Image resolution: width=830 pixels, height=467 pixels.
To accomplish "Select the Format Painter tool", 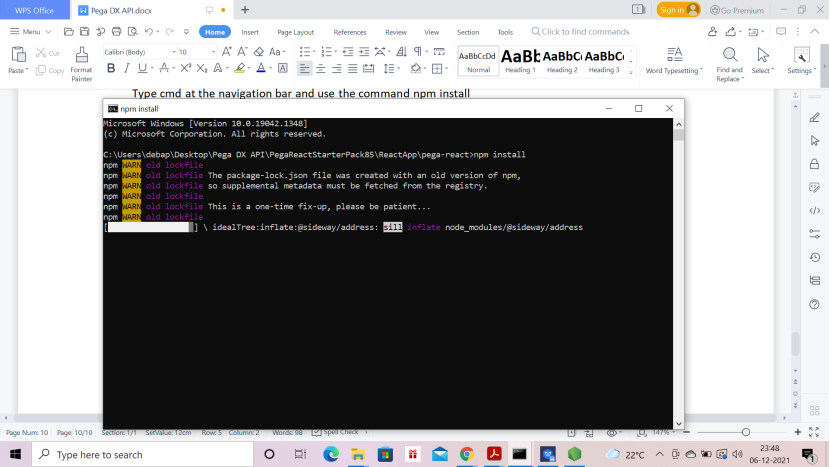I will click(82, 64).
